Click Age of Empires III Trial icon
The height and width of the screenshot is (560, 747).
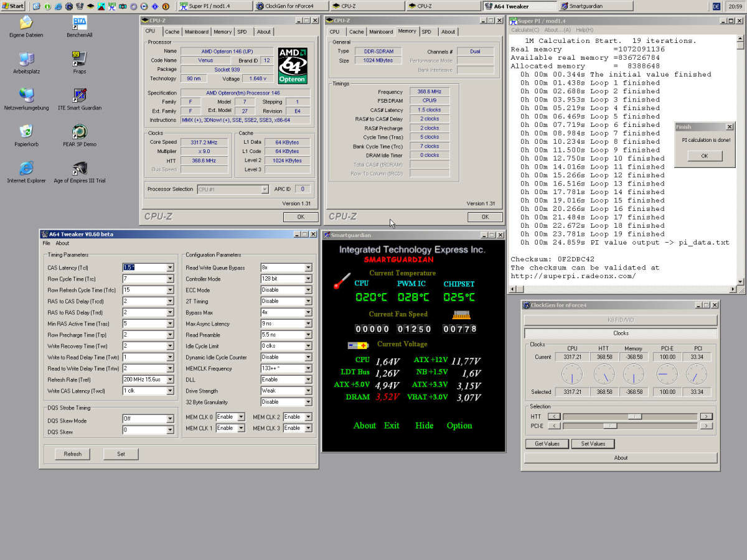(x=80, y=172)
